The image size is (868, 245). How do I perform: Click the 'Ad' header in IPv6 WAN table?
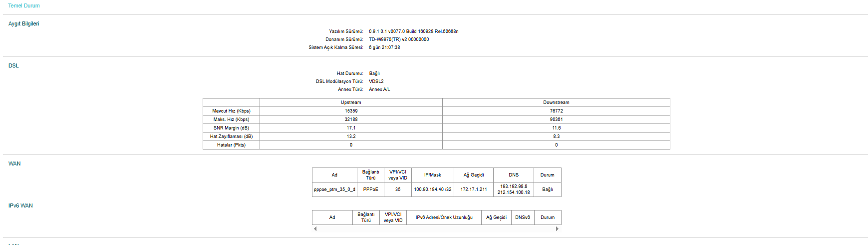(x=332, y=217)
